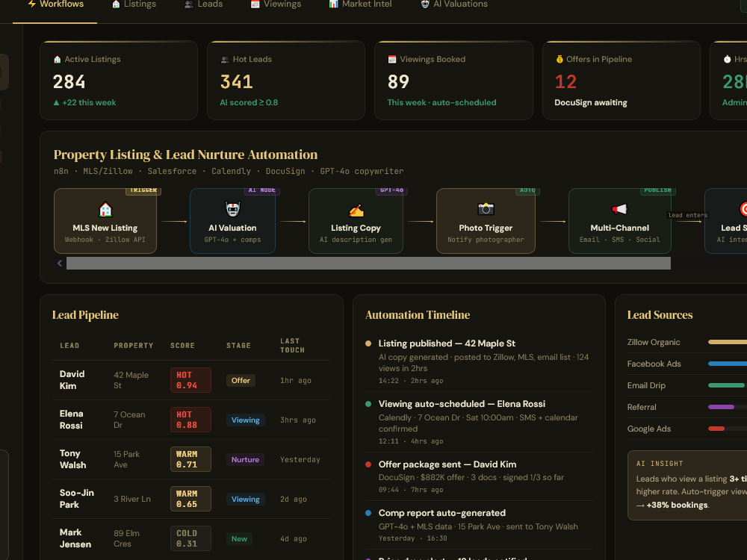Click the Viewing stage tag for Elena Rossi
This screenshot has width=747, height=560.
tap(245, 420)
